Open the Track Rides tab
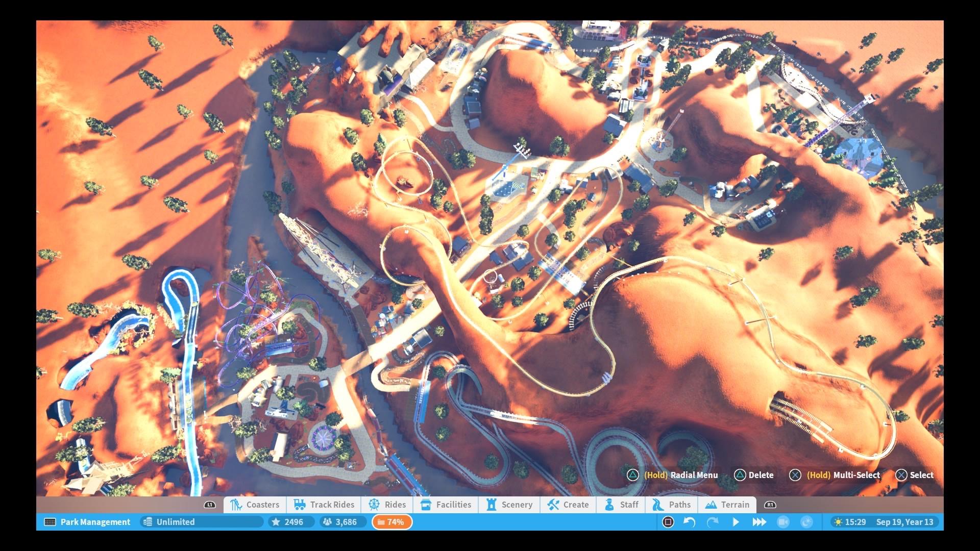The image size is (980, 551). (x=324, y=505)
